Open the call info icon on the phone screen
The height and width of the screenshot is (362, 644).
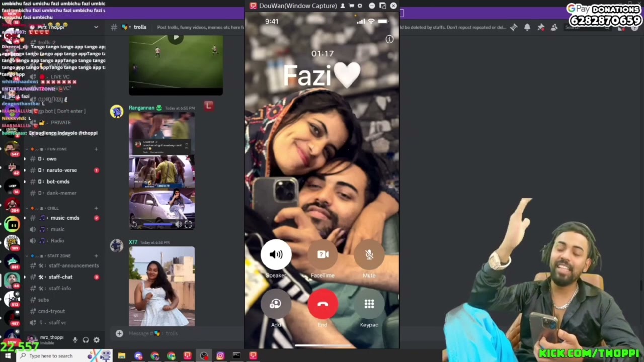(389, 39)
